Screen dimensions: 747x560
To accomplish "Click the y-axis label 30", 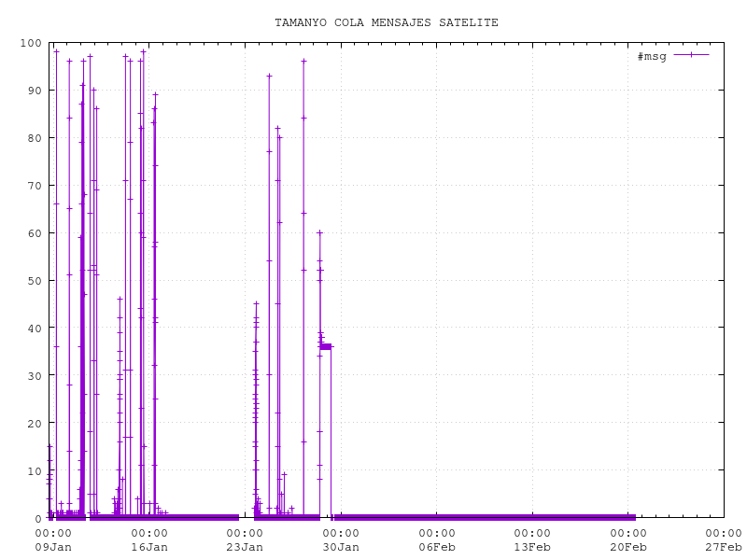I will click(x=35, y=376).
